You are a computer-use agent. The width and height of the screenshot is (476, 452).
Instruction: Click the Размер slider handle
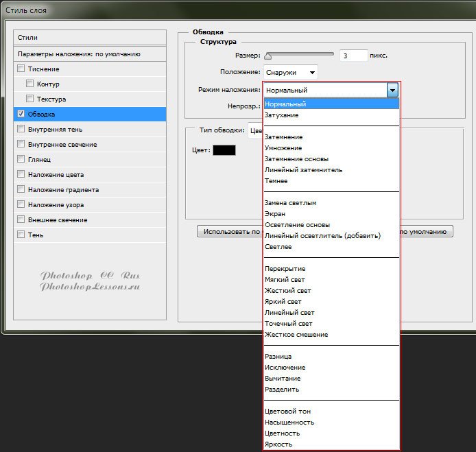point(267,56)
